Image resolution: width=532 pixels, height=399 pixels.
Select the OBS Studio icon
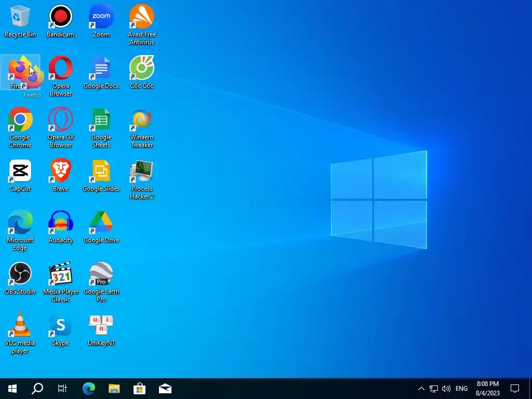tap(20, 278)
